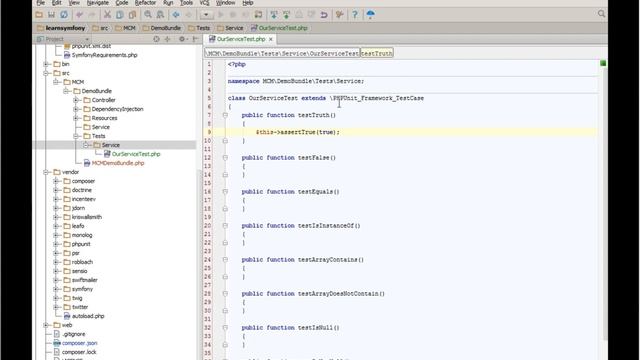
Task: Toggle code fold for testArrayDoesNotContain function
Action: coord(225,293)
